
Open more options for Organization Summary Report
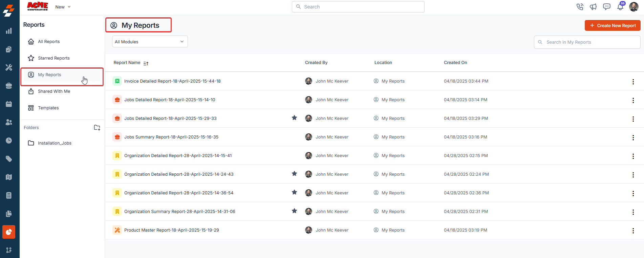point(633,212)
